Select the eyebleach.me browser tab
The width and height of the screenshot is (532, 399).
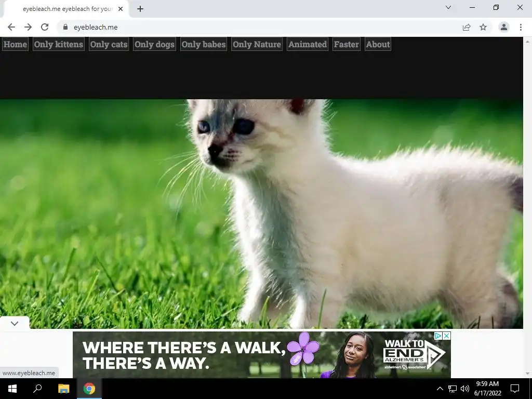(x=66, y=9)
